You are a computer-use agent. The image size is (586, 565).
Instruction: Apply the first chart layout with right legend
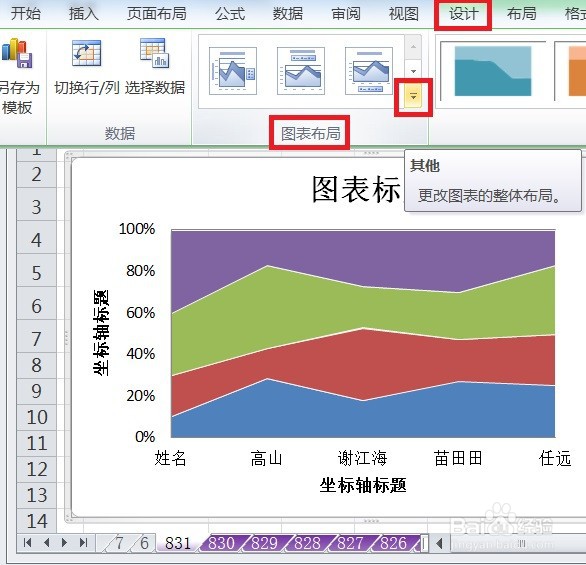[233, 71]
